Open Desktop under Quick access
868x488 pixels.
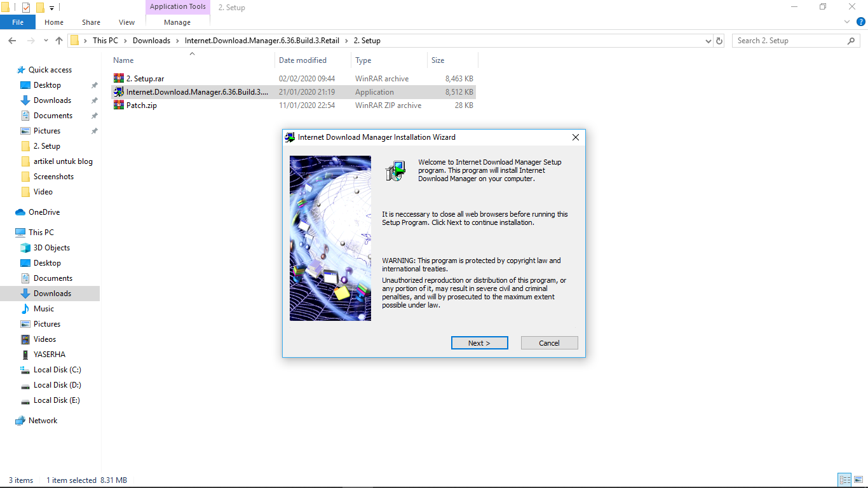48,85
